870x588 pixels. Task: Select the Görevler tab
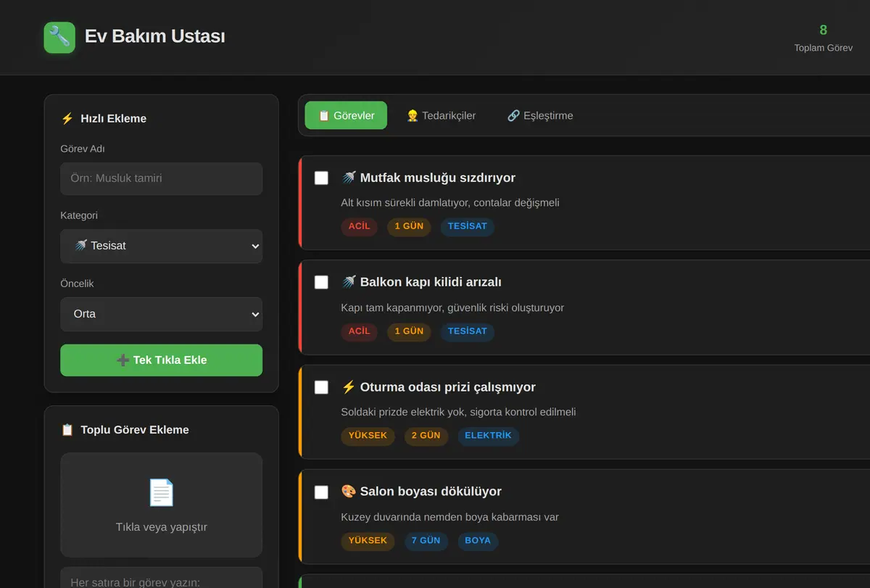[x=346, y=115]
